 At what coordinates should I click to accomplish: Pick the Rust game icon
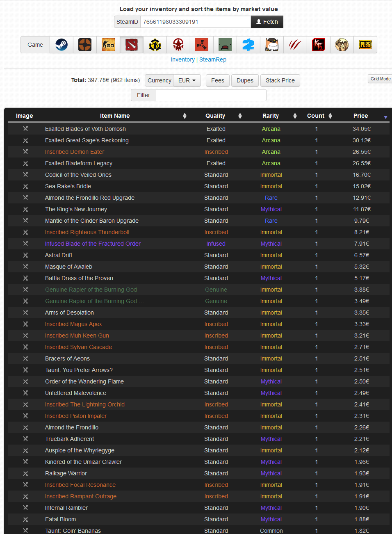coord(201,45)
